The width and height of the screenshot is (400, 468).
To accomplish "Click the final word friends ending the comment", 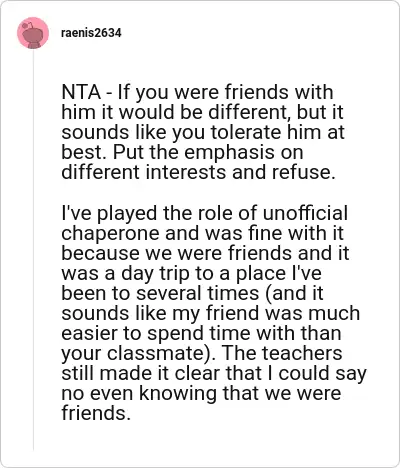I will click(95, 413).
